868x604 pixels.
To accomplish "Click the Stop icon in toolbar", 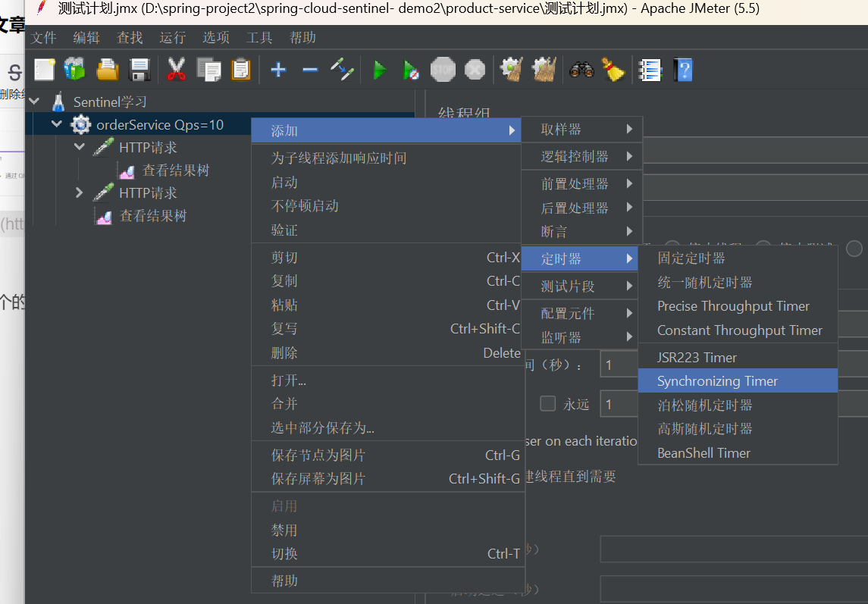I will click(443, 70).
